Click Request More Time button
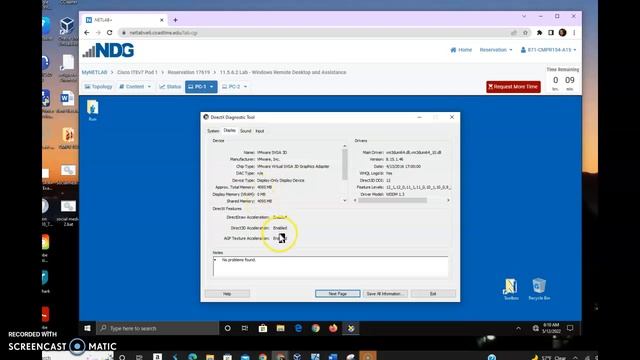 [x=513, y=87]
